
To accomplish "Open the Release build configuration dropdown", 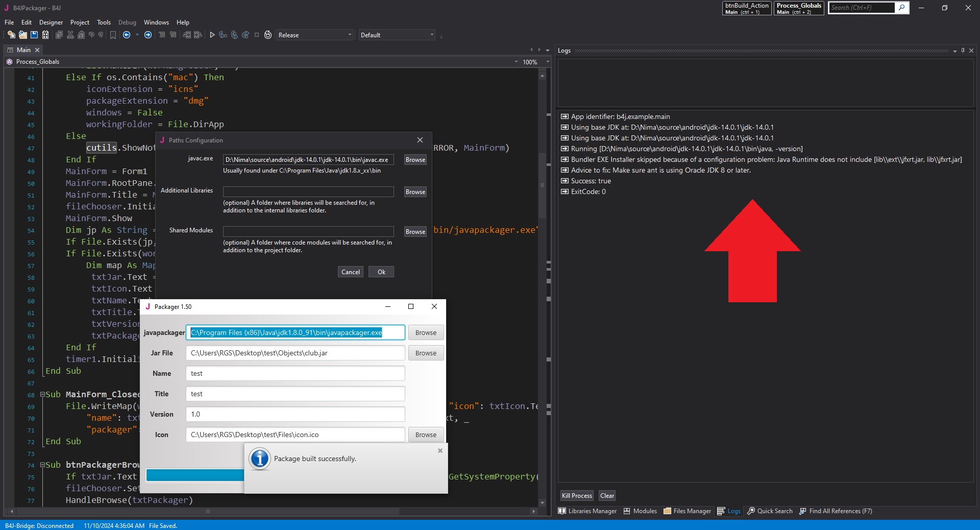I will [314, 35].
